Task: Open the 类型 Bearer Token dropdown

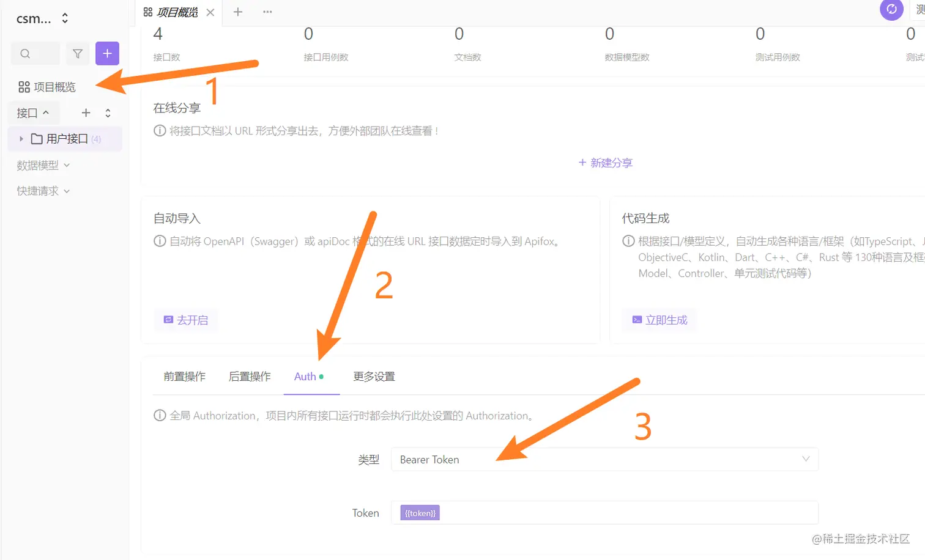Action: [604, 460]
